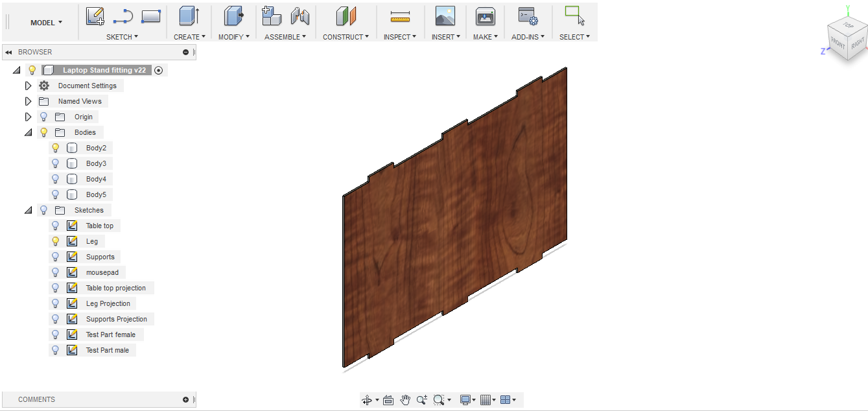Toggle visibility of Origin folder
Screen dimensions: 868x411
(44, 117)
